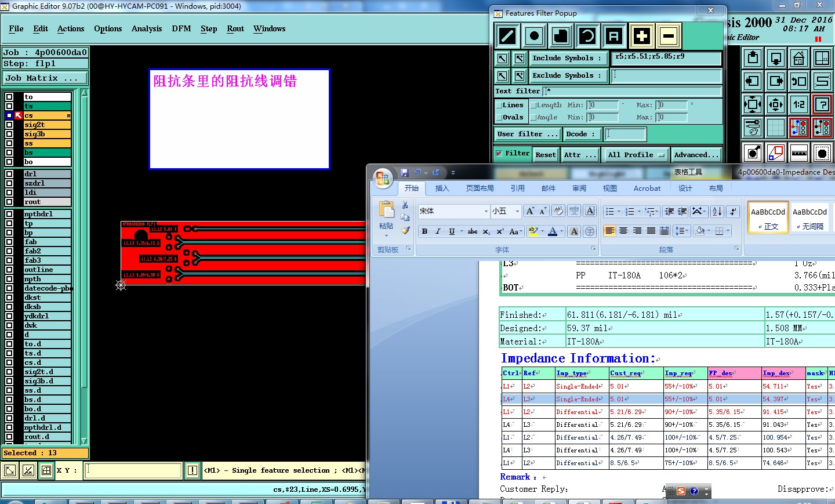Toggle the Filter checkbox
835x504 pixels.
click(499, 154)
